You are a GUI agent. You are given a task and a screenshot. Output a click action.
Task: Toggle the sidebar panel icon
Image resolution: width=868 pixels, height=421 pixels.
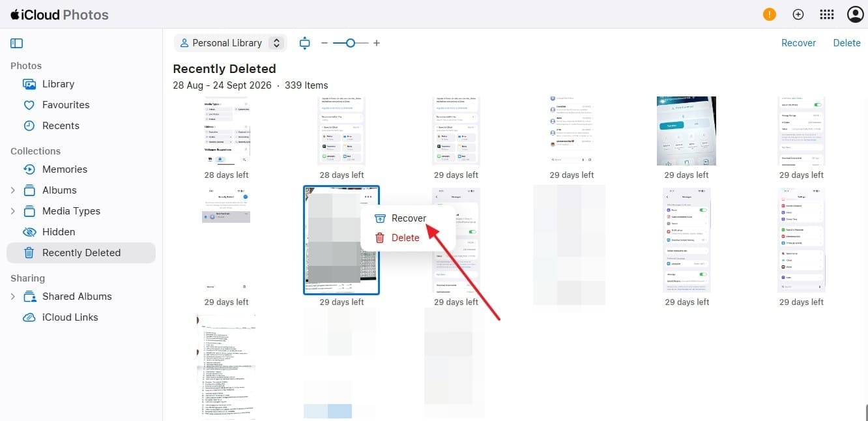tap(17, 44)
